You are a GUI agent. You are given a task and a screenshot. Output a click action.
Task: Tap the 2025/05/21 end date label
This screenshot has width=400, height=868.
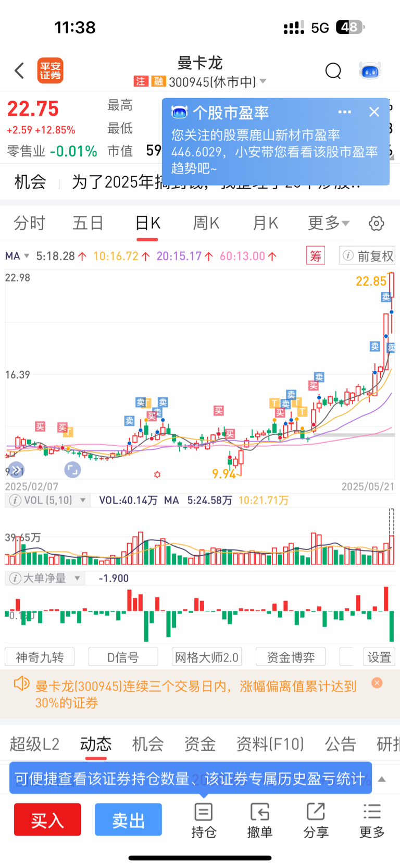point(368,486)
